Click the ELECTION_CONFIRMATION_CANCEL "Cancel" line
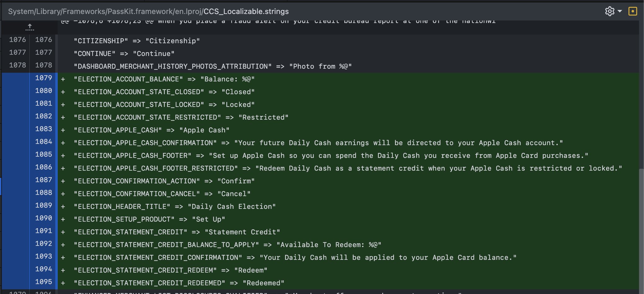This screenshot has height=294, width=644. pos(162,194)
